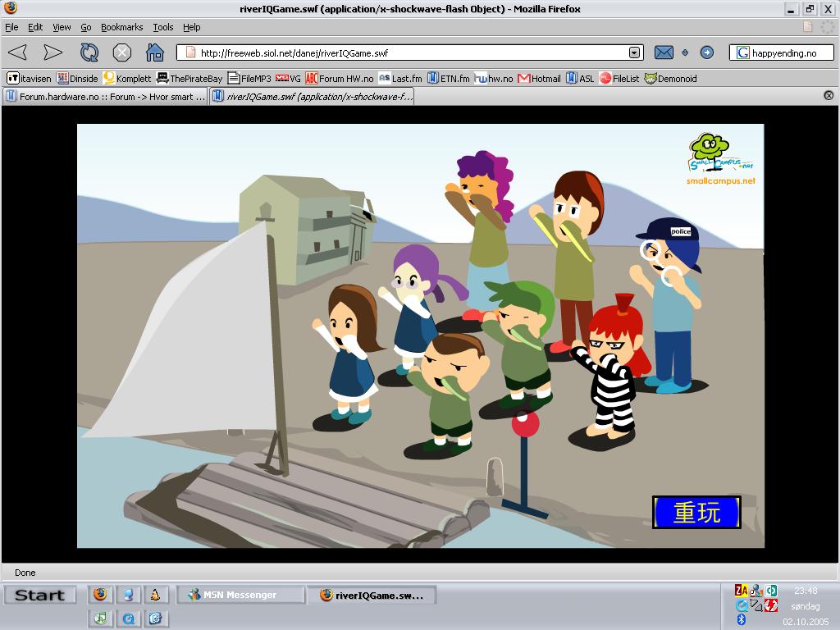The width and height of the screenshot is (840, 630).
Task: Open the FileMP3 bookmark
Action: pos(249,78)
